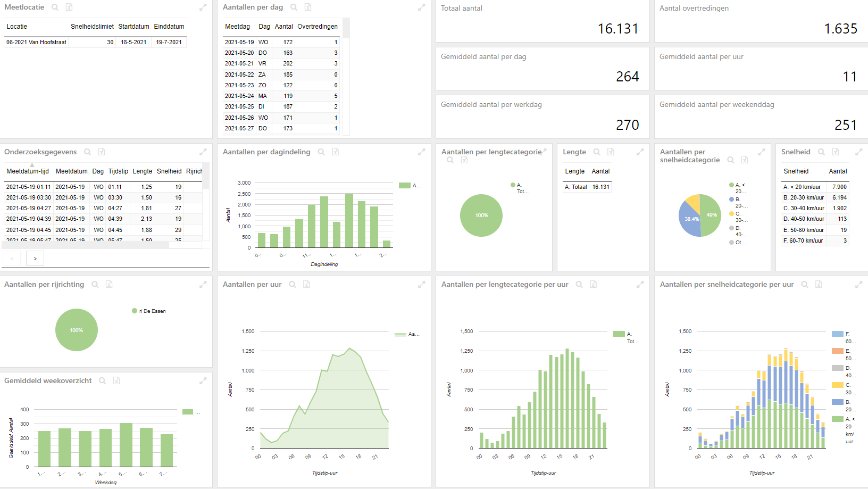The width and height of the screenshot is (868, 489).
Task: Maximize Aantallen per snelheidcategorie per uur chart
Action: pos(859,285)
